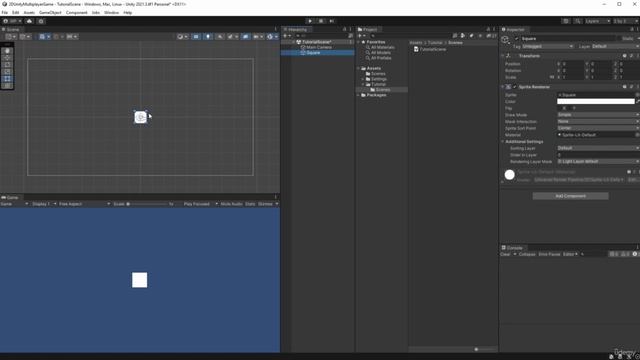Viewport: 640px width, 360px height.
Task: Open the Sorting Layer dropdown
Action: [x=598, y=148]
